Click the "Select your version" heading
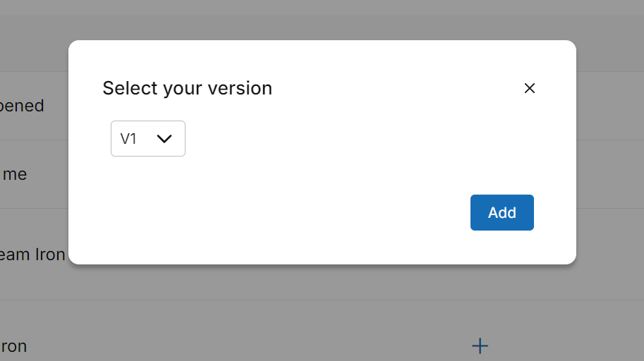 coord(187,88)
